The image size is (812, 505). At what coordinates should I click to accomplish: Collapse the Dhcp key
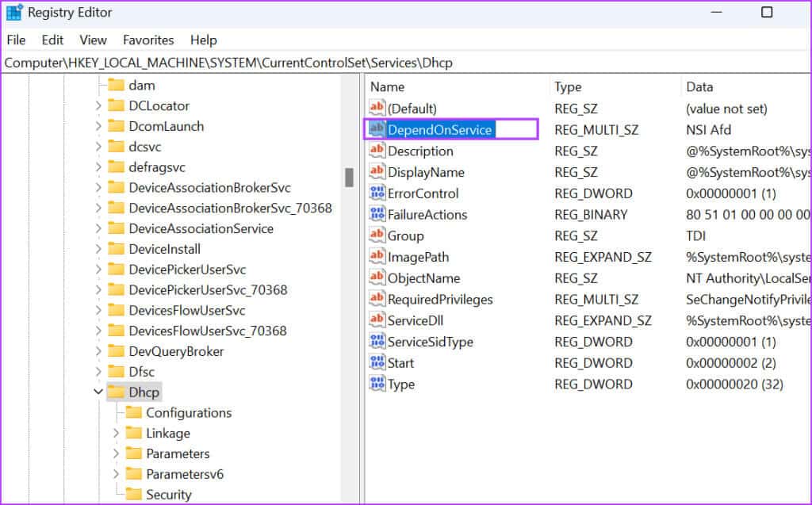tap(98, 392)
